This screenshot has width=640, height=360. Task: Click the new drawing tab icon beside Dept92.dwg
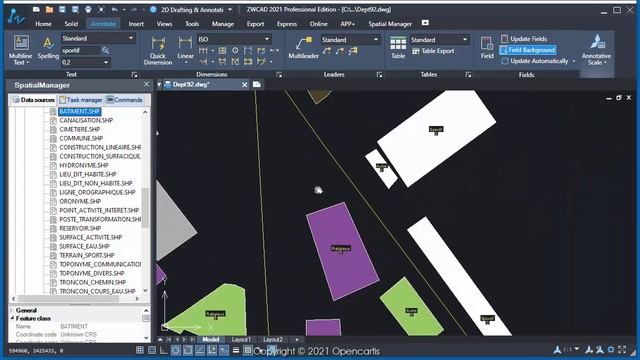(x=257, y=84)
